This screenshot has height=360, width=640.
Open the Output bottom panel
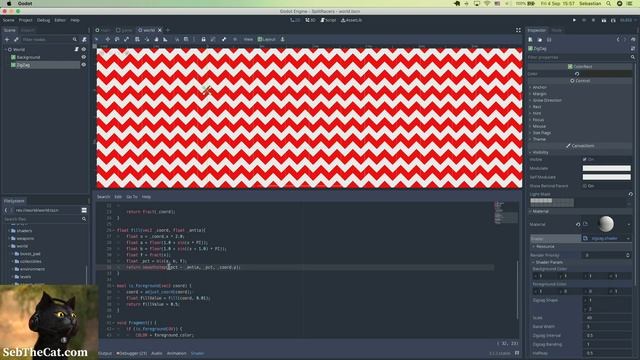[105, 353]
